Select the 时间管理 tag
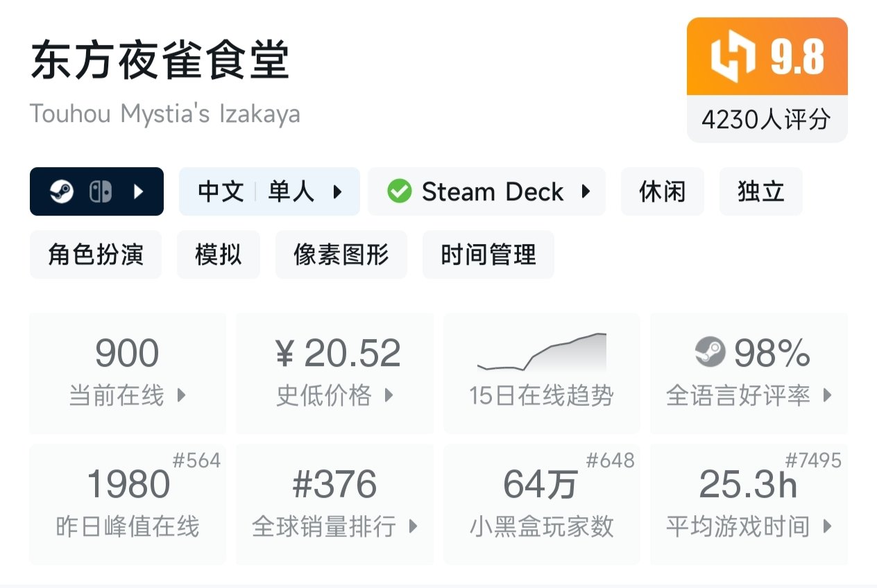Screen dimensions: 877x588 (487, 254)
